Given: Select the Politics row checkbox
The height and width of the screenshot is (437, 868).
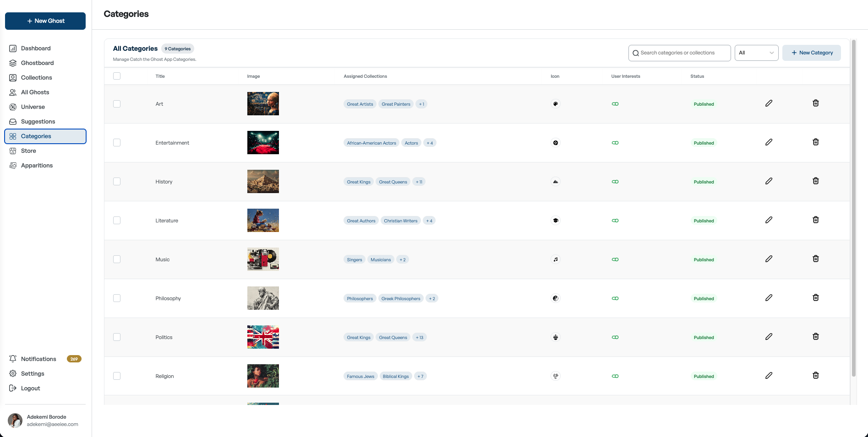Looking at the screenshot, I should 117,337.
